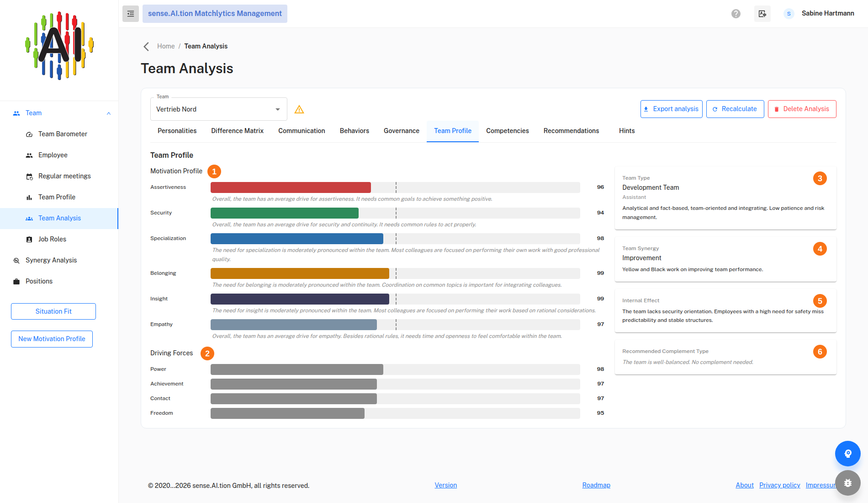Collapse the sidebar with the menu toggle icon

131,14
